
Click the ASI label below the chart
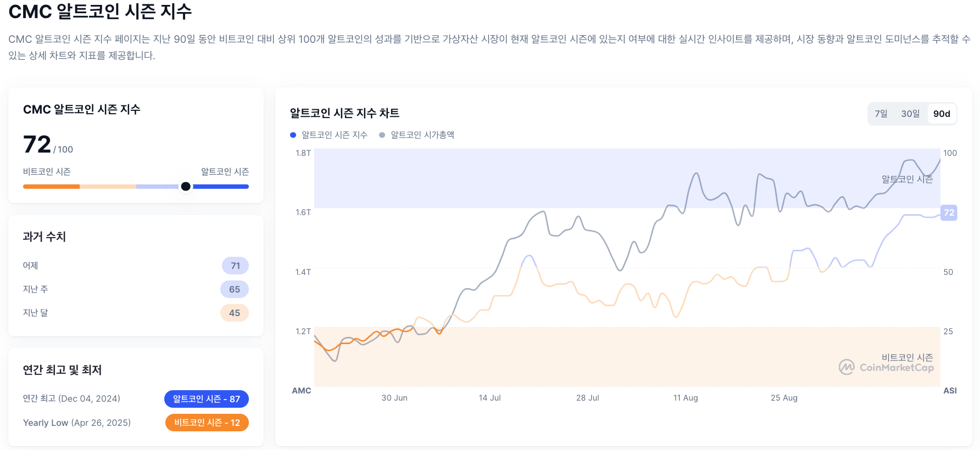[x=951, y=391]
